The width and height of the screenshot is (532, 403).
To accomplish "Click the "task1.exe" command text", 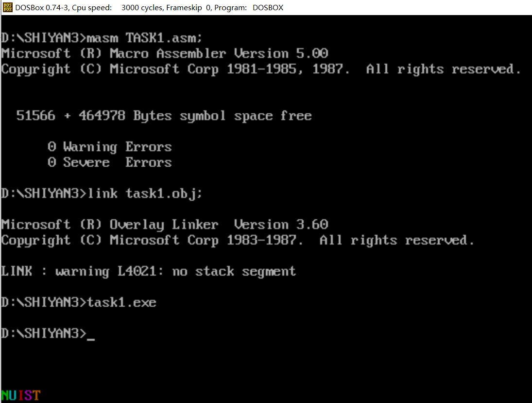I will tap(121, 302).
